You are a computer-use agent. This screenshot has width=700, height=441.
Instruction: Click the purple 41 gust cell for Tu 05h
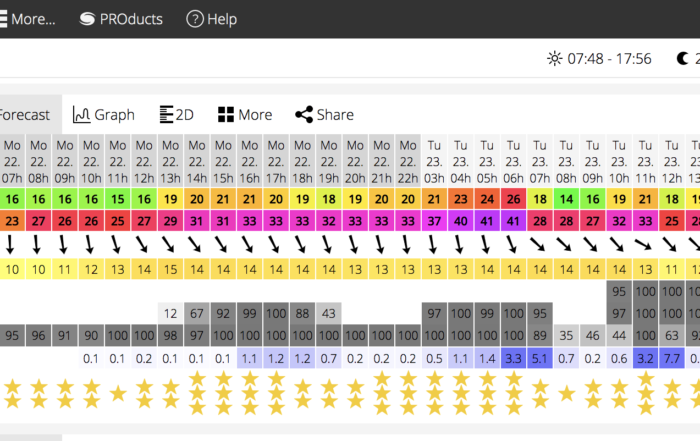[487, 221]
